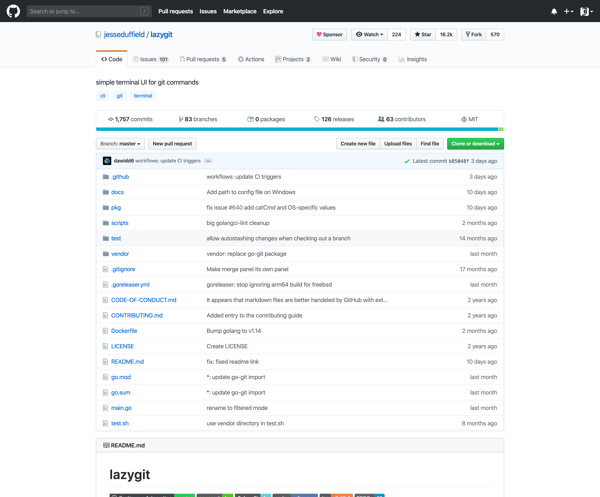Open the lazygit repository link
Screen dimensions: 600x497
pyautogui.click(x=161, y=34)
